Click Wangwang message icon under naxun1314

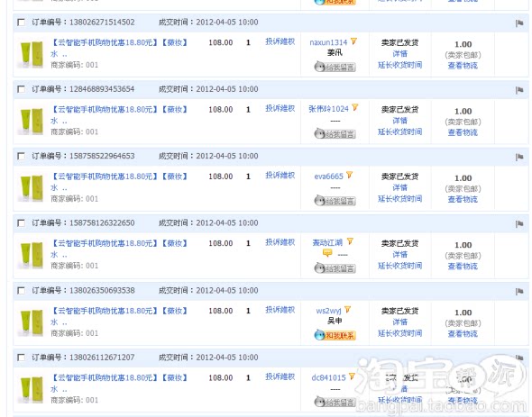[x=335, y=67]
